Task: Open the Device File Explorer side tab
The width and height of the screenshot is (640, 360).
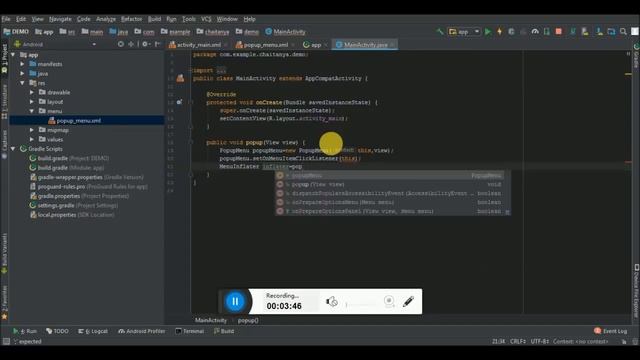Action: pyautogui.click(x=636, y=291)
